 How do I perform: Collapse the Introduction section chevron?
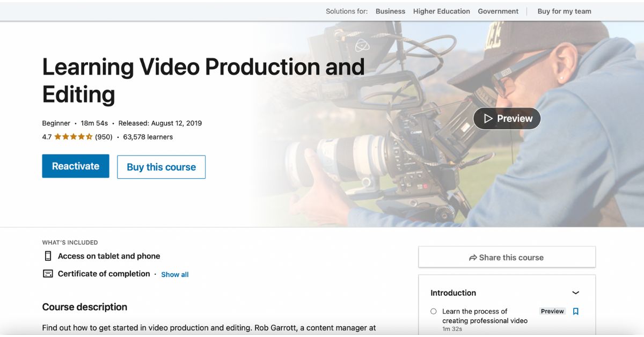tap(576, 293)
